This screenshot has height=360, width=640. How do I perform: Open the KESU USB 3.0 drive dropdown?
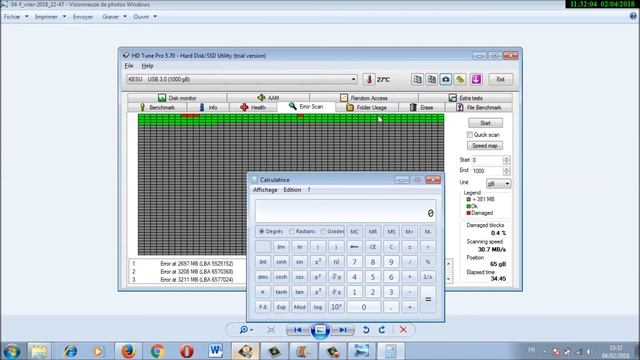pyautogui.click(x=242, y=79)
